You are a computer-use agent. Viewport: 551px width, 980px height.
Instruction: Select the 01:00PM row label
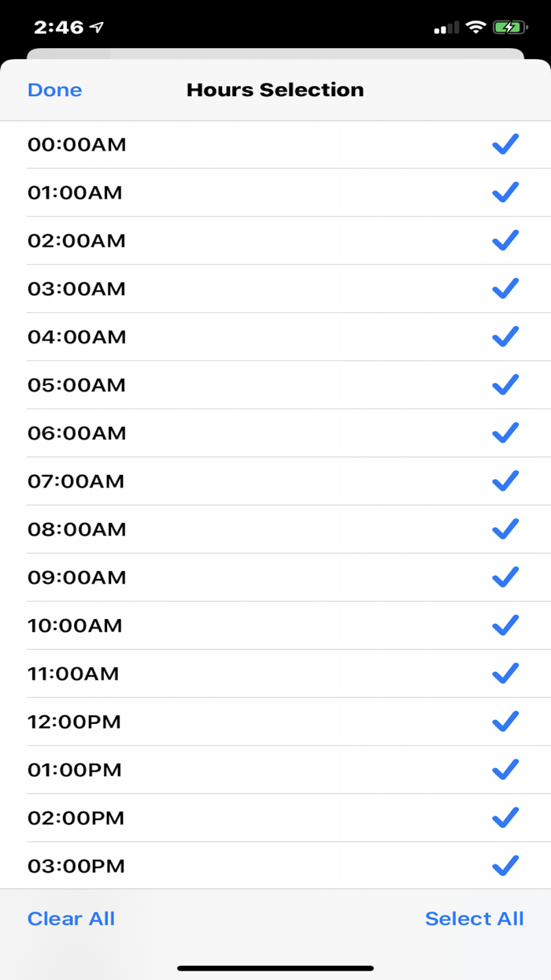76,769
